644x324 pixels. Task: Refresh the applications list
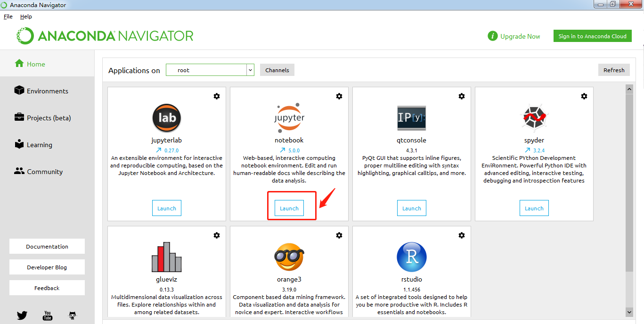(x=614, y=70)
